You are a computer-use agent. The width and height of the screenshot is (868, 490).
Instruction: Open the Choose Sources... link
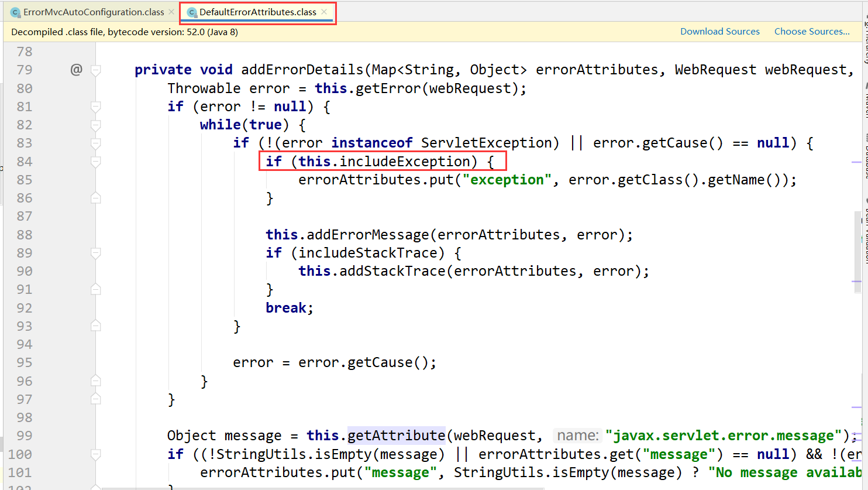pyautogui.click(x=812, y=32)
